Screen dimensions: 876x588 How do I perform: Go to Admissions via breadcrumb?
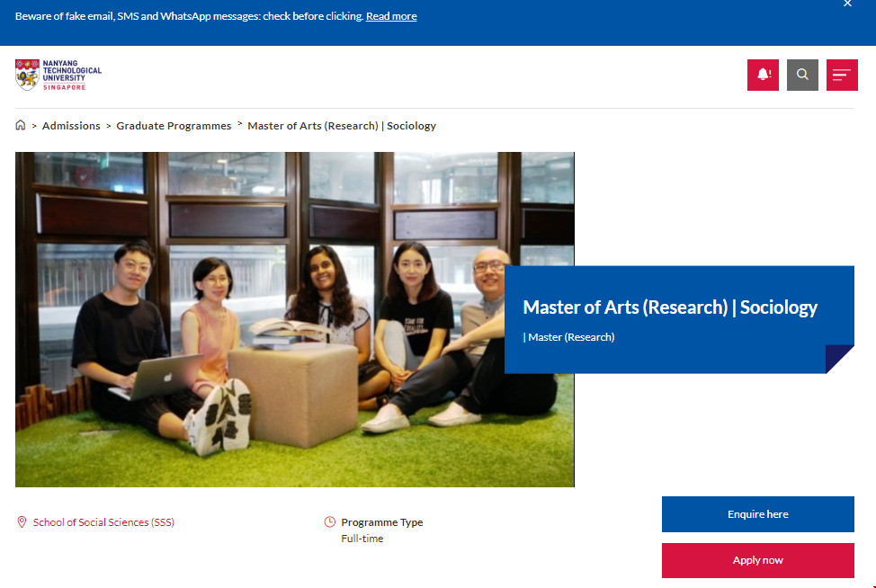coord(71,125)
